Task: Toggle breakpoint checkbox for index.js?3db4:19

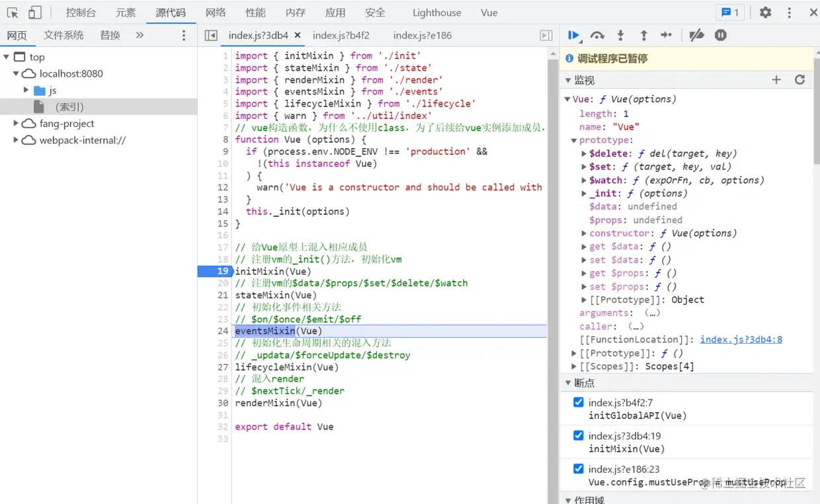Action: coord(579,435)
